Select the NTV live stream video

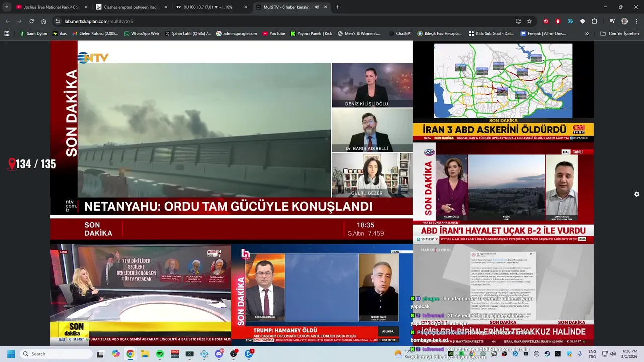coord(231,142)
